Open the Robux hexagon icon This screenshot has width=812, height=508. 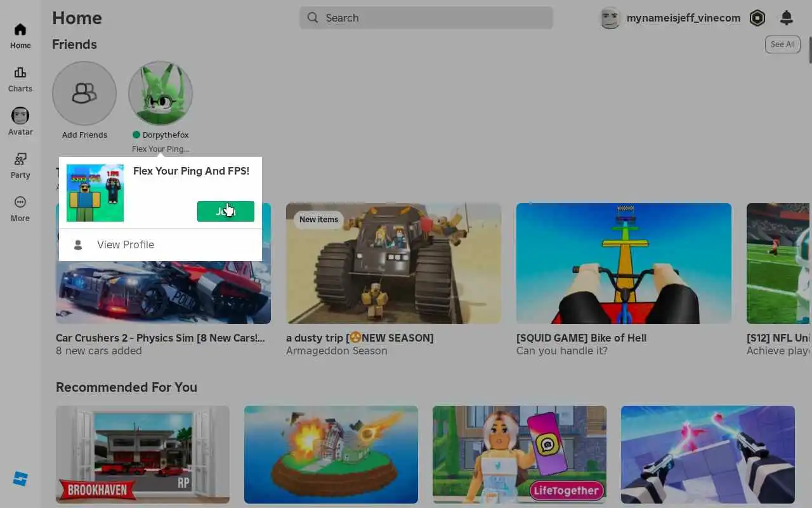(757, 18)
